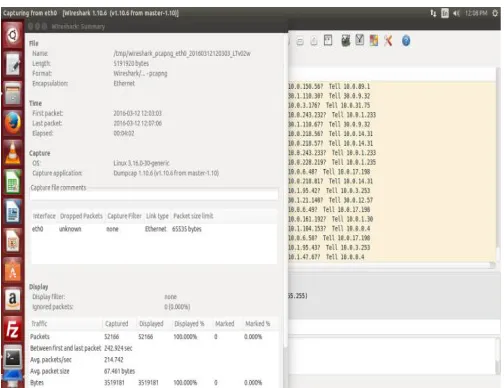504x388 pixels.
Task: Show the calendar from 12:08 PM clock
Action: (476, 13)
